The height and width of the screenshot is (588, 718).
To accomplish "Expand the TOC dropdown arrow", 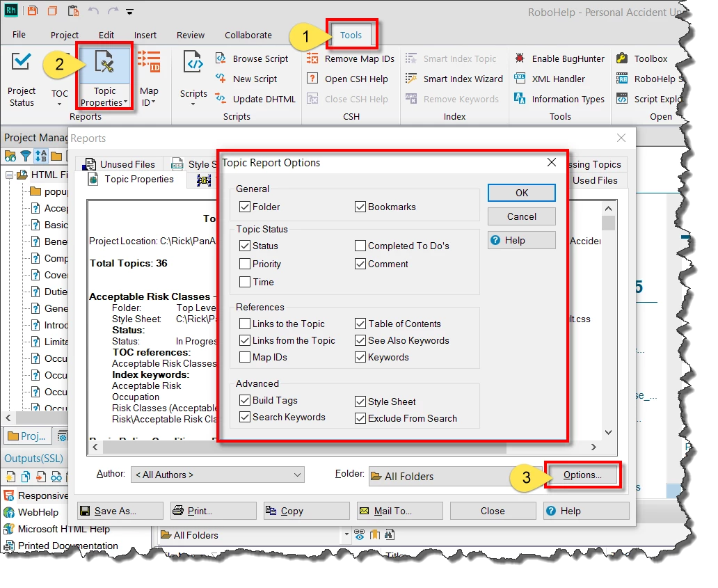I will click(60, 104).
